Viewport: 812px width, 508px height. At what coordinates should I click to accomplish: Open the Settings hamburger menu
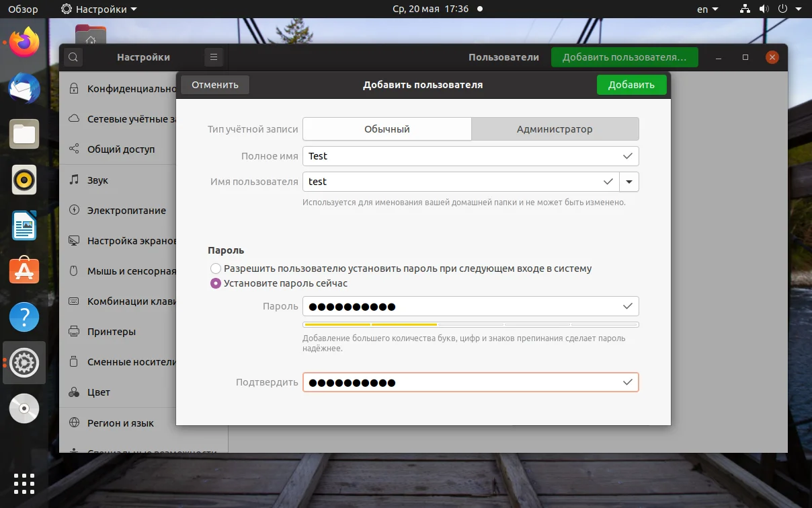click(x=213, y=58)
